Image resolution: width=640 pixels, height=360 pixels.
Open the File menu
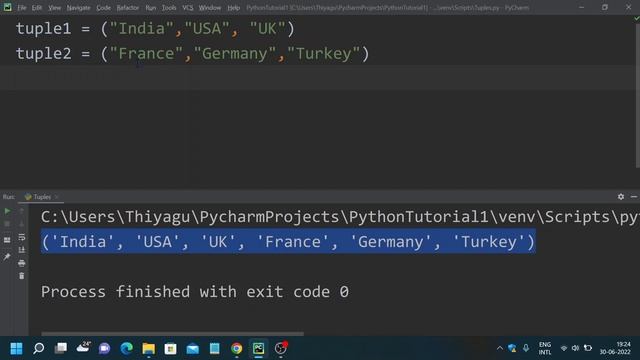tap(22, 8)
